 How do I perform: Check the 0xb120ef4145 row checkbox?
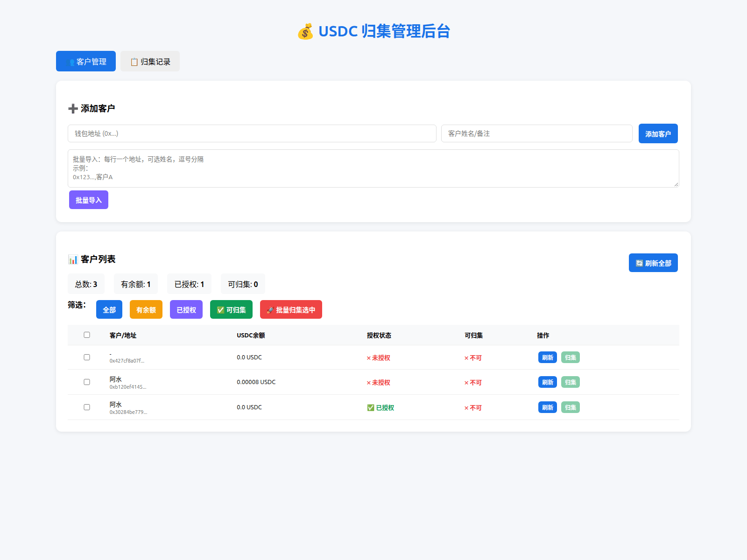(x=87, y=382)
